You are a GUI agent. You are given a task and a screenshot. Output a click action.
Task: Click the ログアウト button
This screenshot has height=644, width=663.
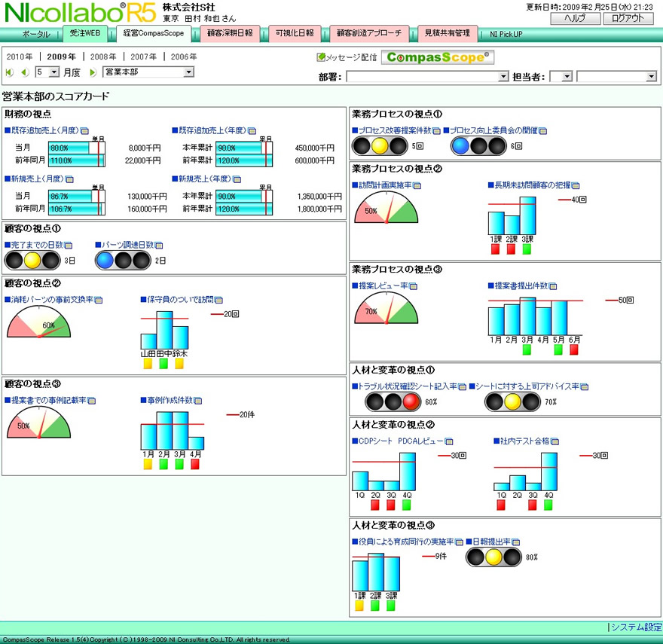pos(628,19)
